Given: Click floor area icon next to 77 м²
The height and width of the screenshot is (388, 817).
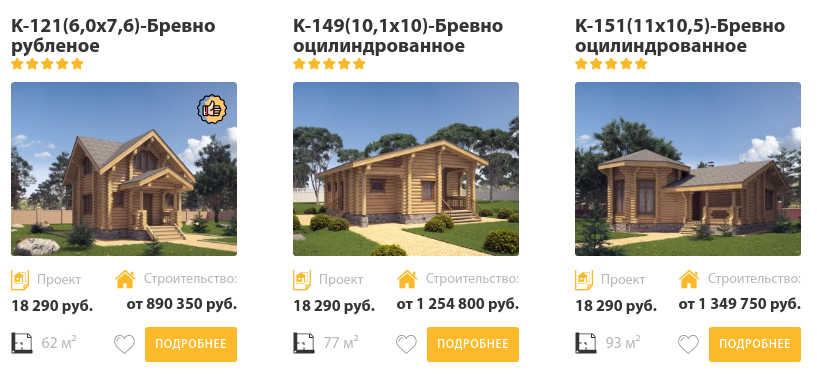Looking at the screenshot, I should (304, 343).
